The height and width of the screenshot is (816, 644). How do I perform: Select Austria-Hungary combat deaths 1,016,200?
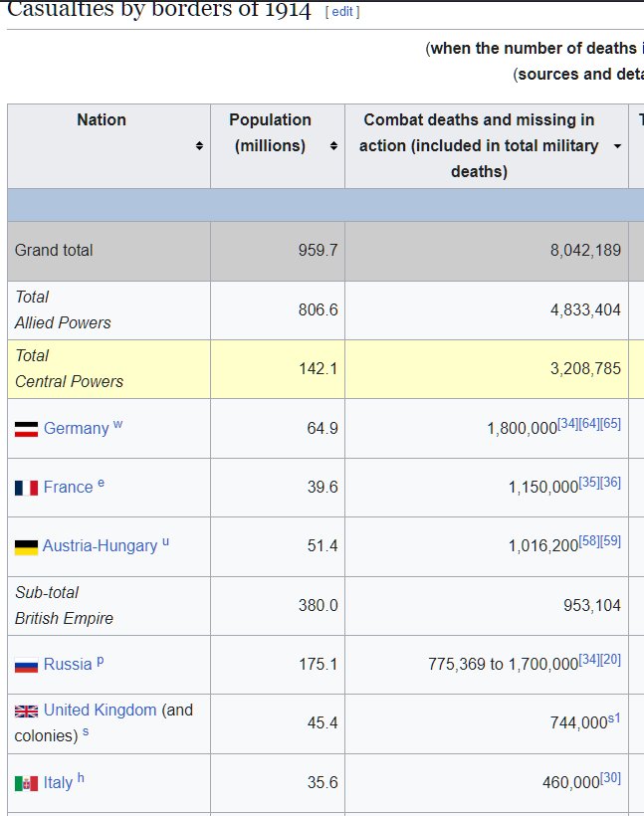(543, 546)
